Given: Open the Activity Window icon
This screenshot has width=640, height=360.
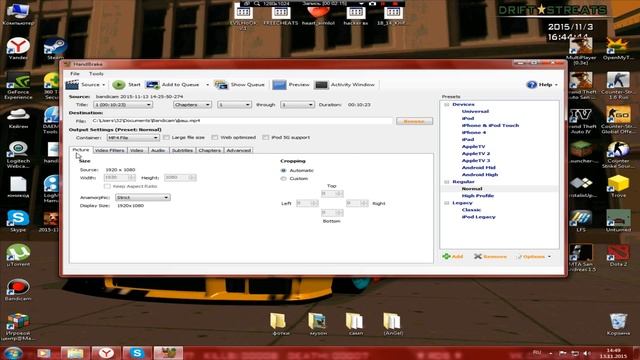Looking at the screenshot, I should pos(321,84).
